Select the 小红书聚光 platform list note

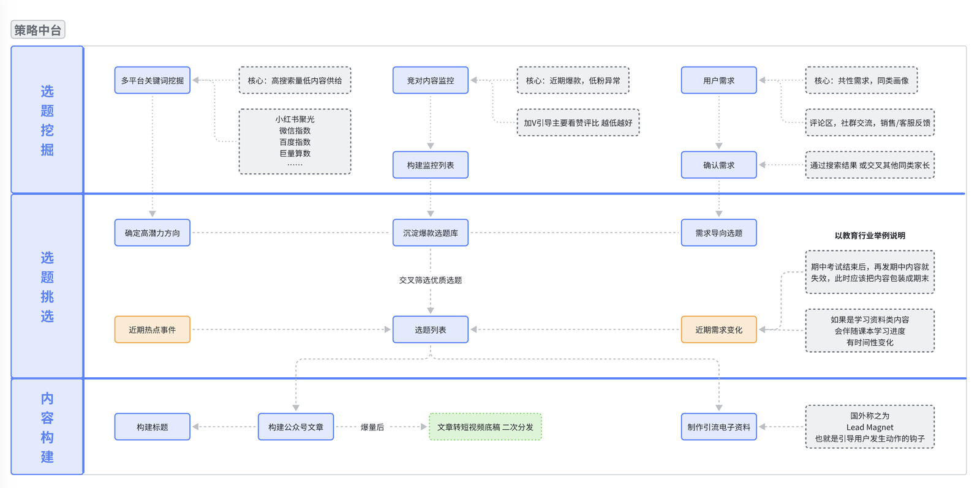coord(295,141)
